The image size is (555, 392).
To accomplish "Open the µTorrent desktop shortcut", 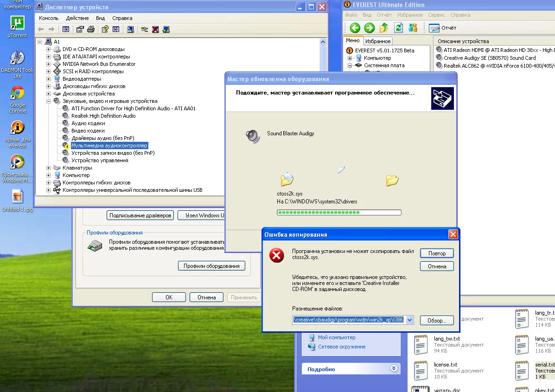I will [18, 25].
